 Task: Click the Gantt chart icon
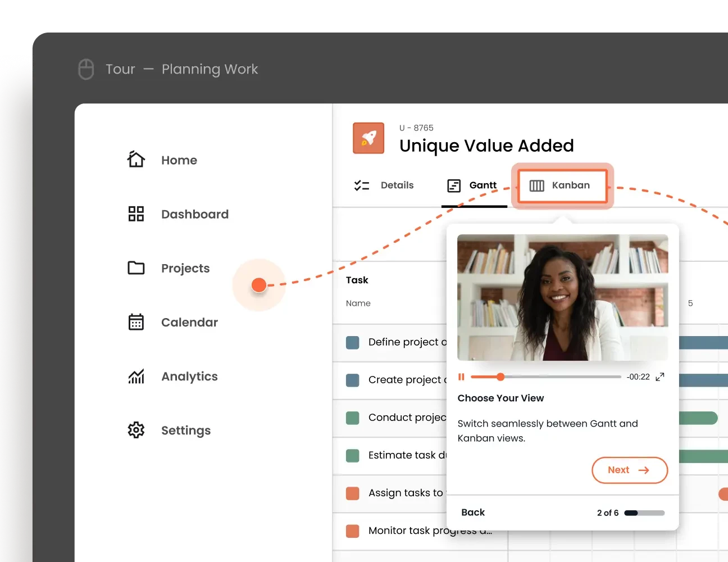click(454, 185)
